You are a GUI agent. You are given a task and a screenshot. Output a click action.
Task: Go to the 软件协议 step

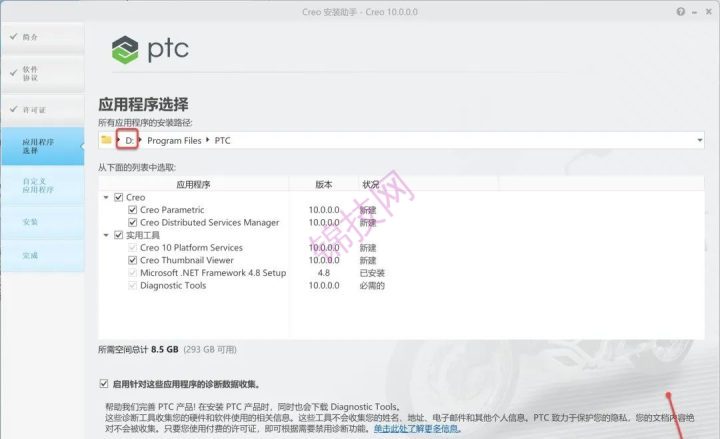[43, 73]
